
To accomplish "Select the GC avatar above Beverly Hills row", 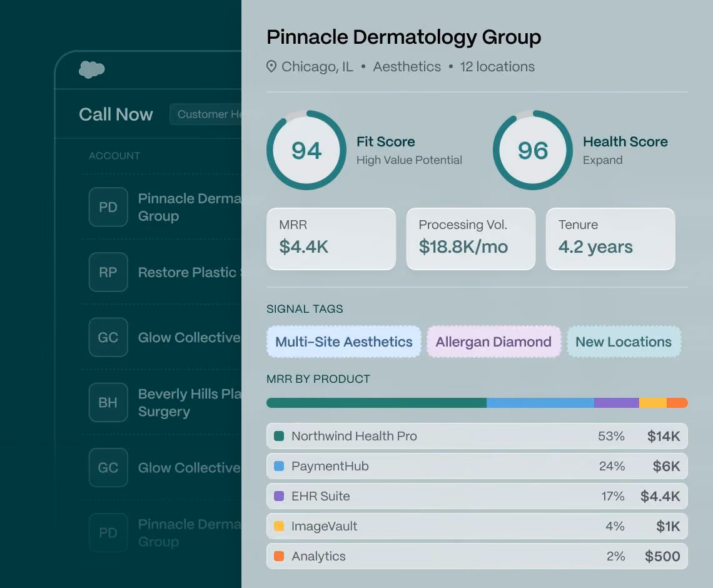I will [x=108, y=337].
